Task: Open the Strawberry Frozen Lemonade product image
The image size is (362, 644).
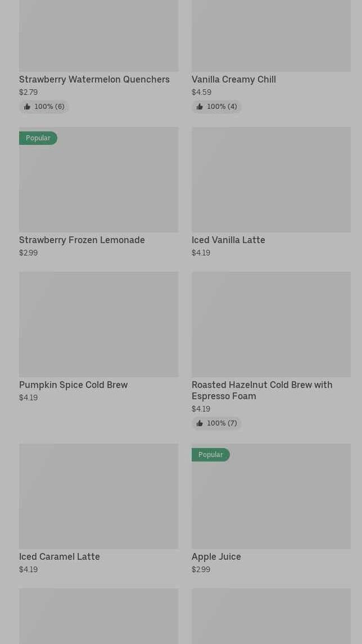Action: tap(98, 185)
